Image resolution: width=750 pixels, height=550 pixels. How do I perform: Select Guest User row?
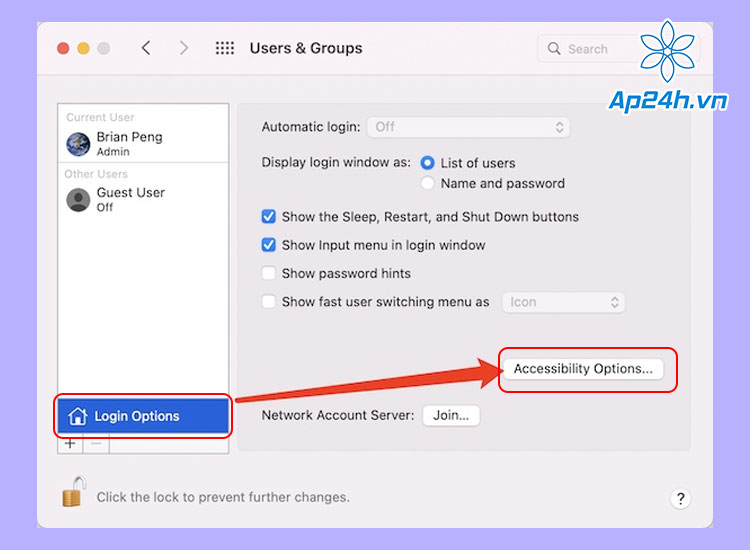pyautogui.click(x=143, y=199)
